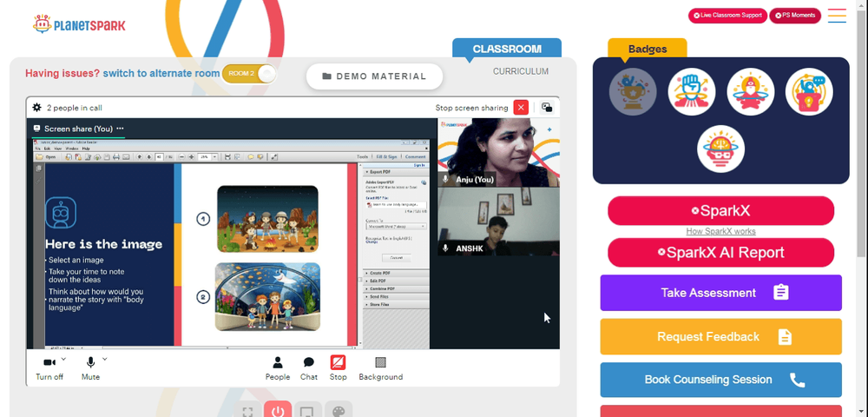Click the PlanetSpark logo
This screenshot has height=417, width=868.
pos(79,24)
